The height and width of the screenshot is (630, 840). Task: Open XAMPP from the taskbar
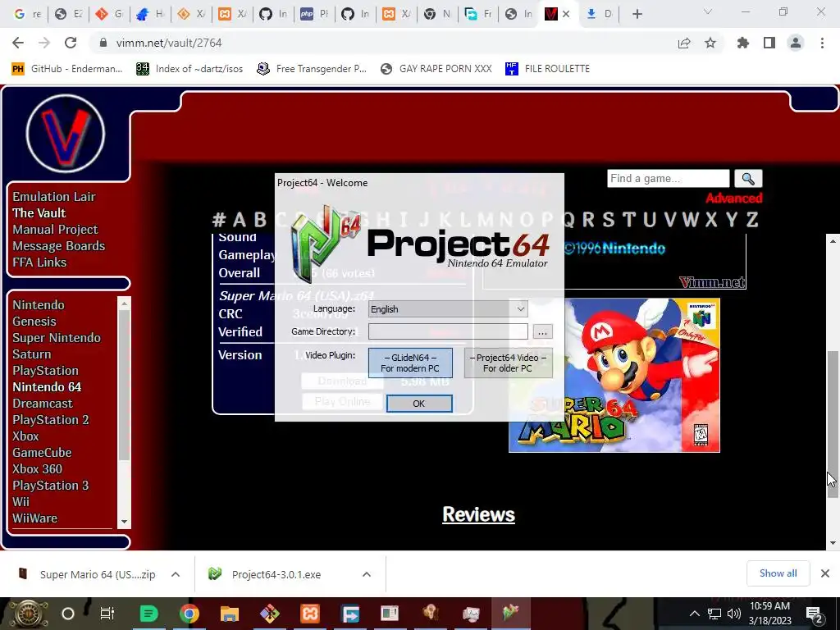click(309, 614)
